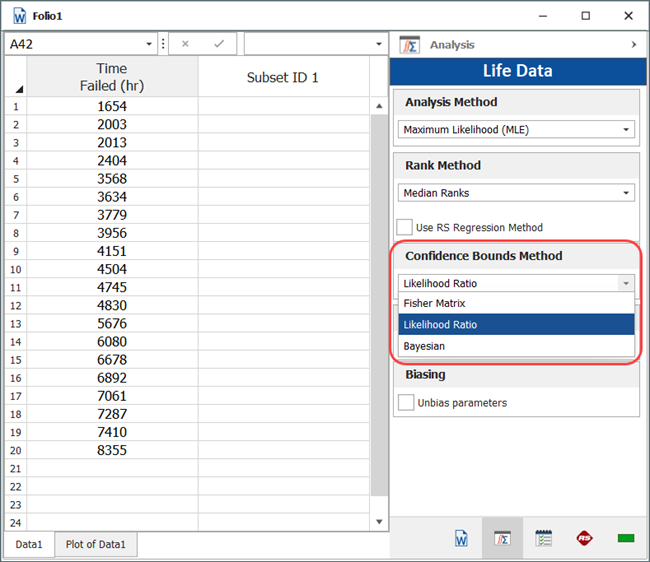Click the Time Failed (hr) column header

(x=112, y=77)
